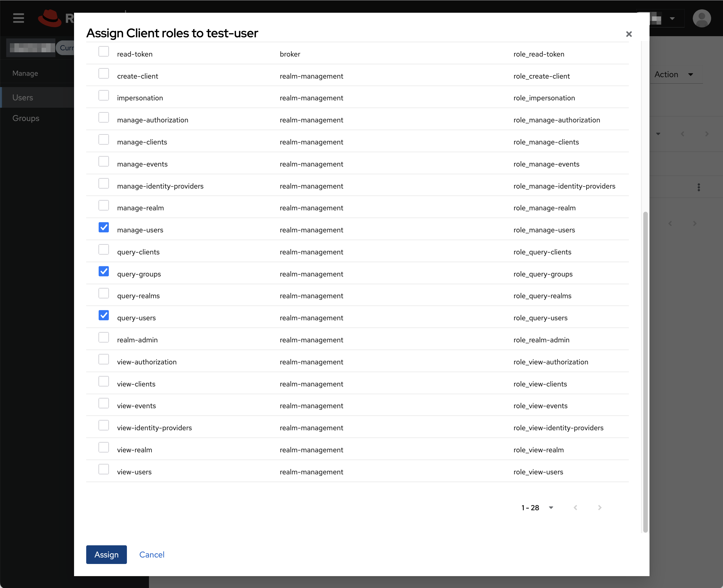Check the view-realm role checkbox
This screenshot has width=723, height=588.
click(104, 447)
